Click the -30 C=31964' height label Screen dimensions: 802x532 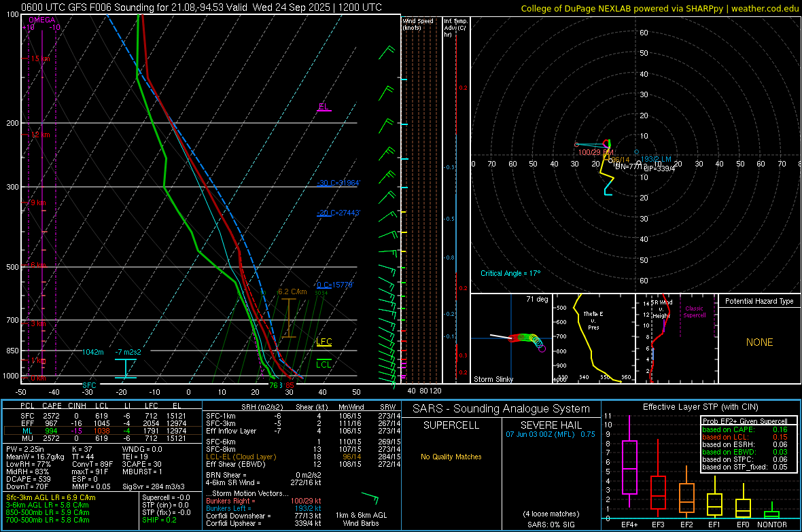[338, 183]
